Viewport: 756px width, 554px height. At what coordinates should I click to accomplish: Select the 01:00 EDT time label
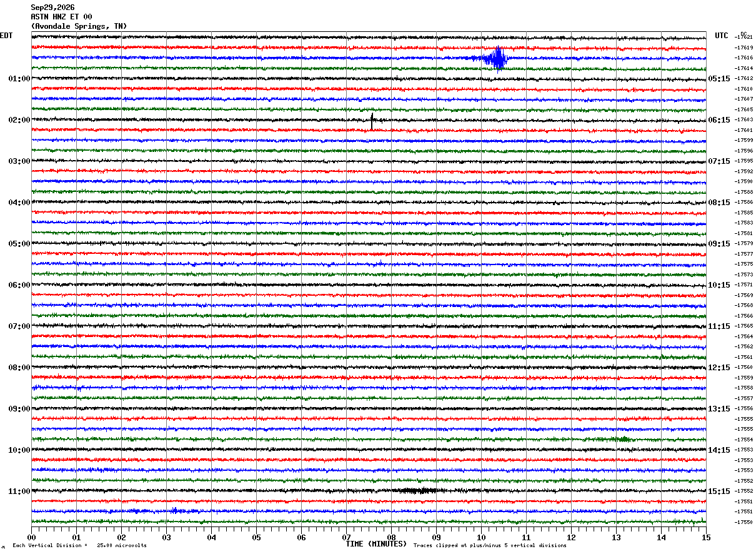[x=19, y=79]
